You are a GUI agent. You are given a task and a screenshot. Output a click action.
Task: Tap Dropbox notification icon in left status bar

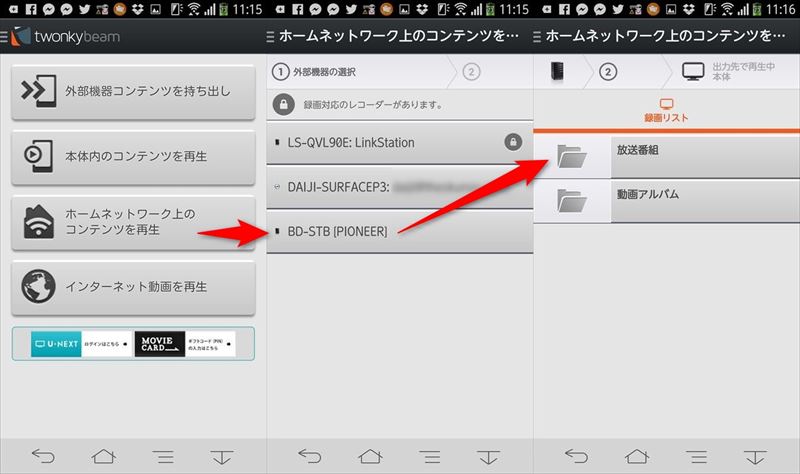tap(138, 9)
